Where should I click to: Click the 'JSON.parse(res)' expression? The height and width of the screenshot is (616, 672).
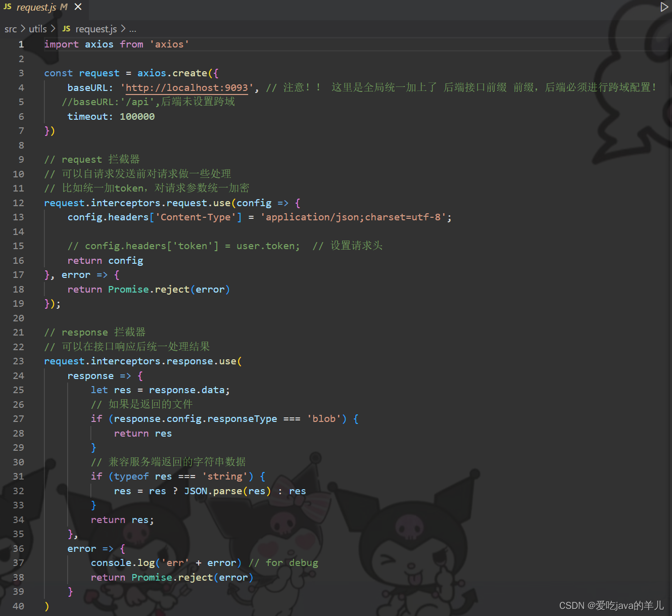[x=227, y=491]
